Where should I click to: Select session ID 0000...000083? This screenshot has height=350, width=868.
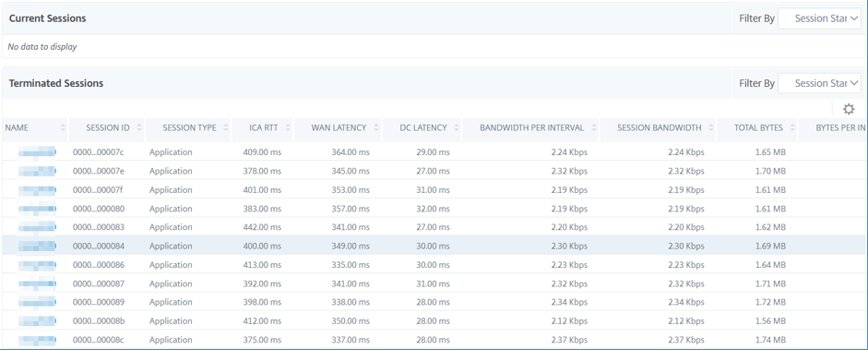coord(99,227)
